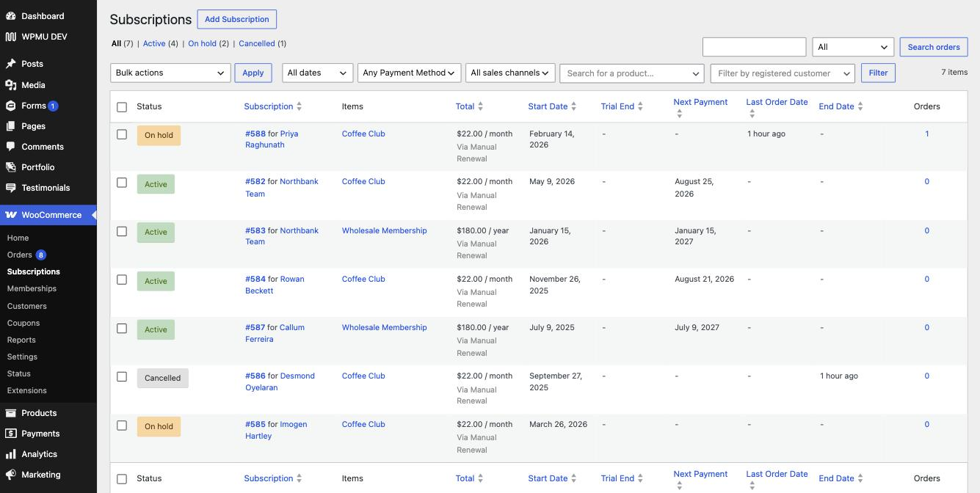This screenshot has width=980, height=493.
Task: Open Customers submenu item
Action: pyautogui.click(x=27, y=306)
